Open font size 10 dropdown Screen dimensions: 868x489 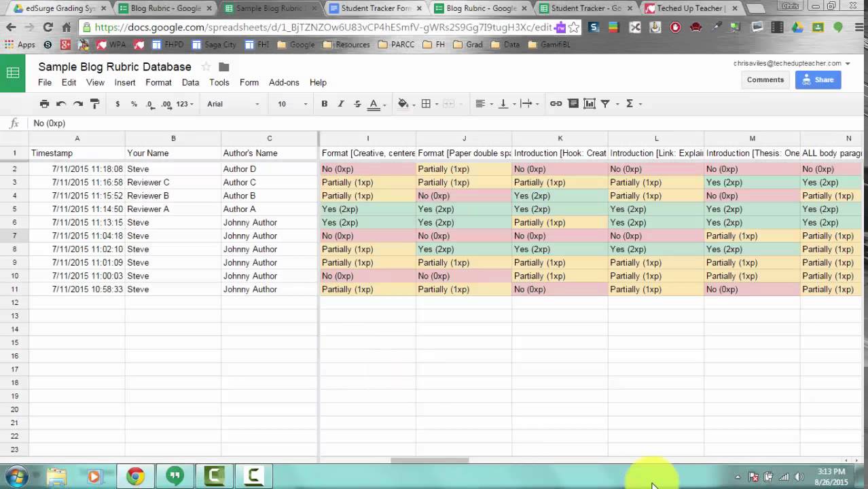(x=292, y=104)
